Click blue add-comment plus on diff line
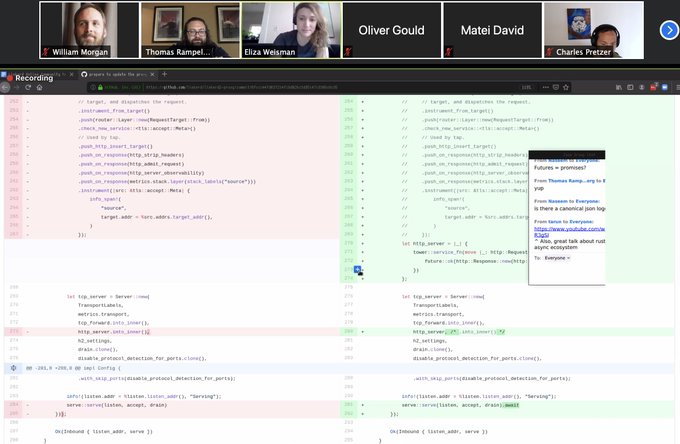Viewport: 680px width, 444px height. [x=357, y=270]
